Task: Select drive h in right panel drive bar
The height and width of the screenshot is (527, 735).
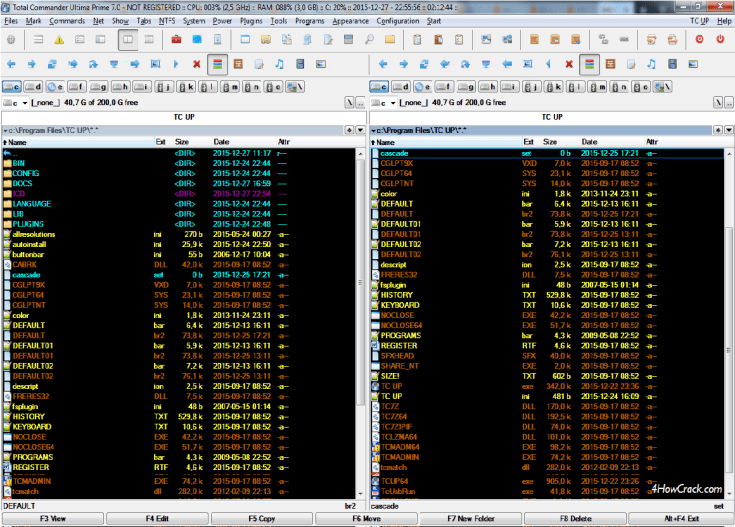Action: tap(488, 87)
